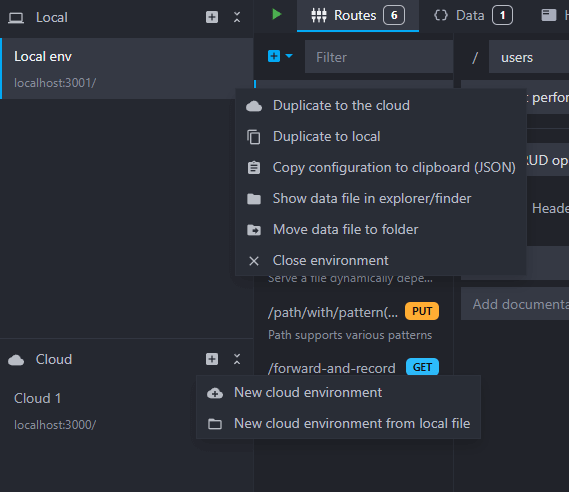Choose Duplicate to local

(381, 136)
